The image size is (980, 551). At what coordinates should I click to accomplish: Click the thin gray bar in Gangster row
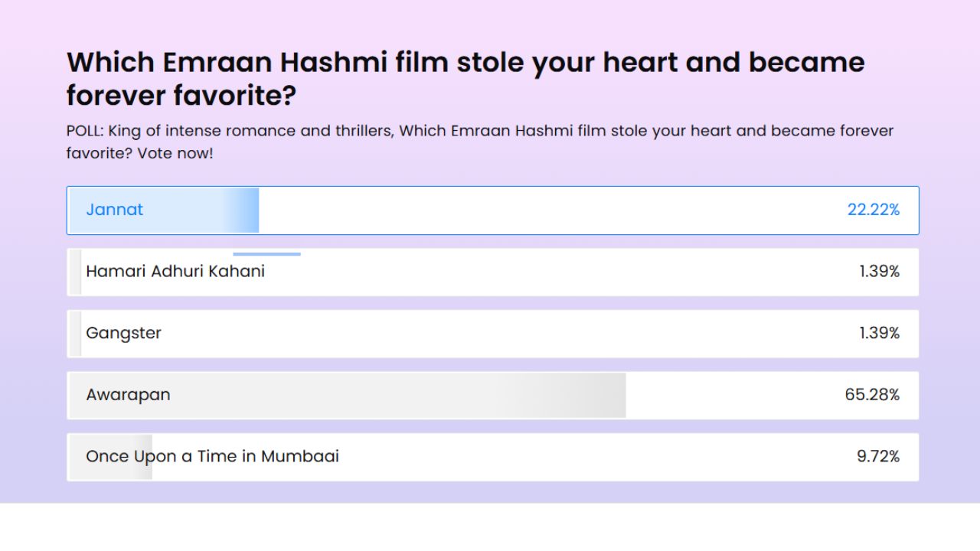pos(75,334)
